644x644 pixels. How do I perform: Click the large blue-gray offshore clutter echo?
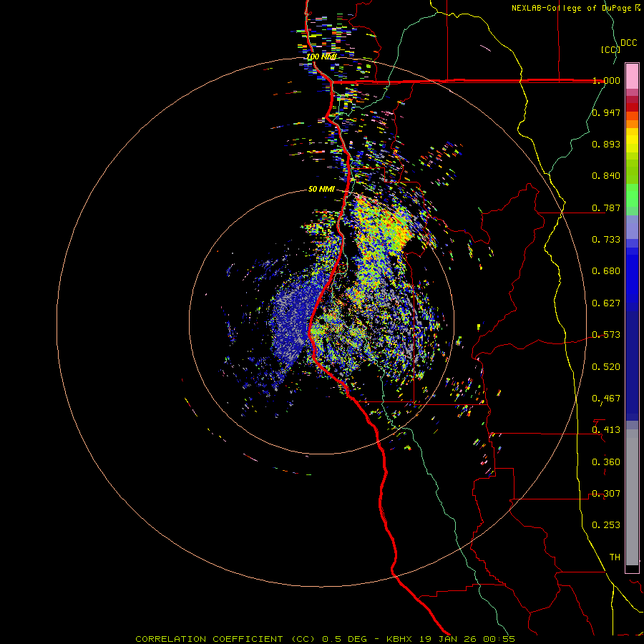pyautogui.click(x=293, y=318)
